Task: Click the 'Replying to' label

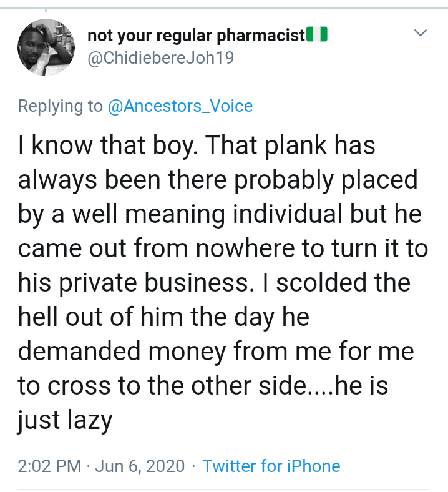Action: [x=60, y=106]
